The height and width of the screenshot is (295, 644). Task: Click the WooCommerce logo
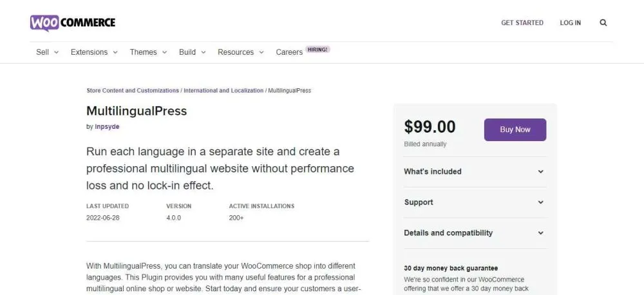pos(73,23)
